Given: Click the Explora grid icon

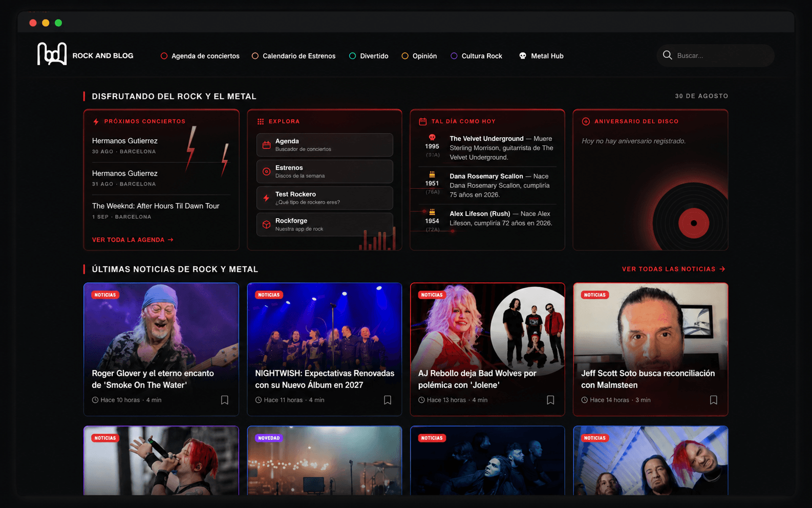Looking at the screenshot, I should coord(261,122).
